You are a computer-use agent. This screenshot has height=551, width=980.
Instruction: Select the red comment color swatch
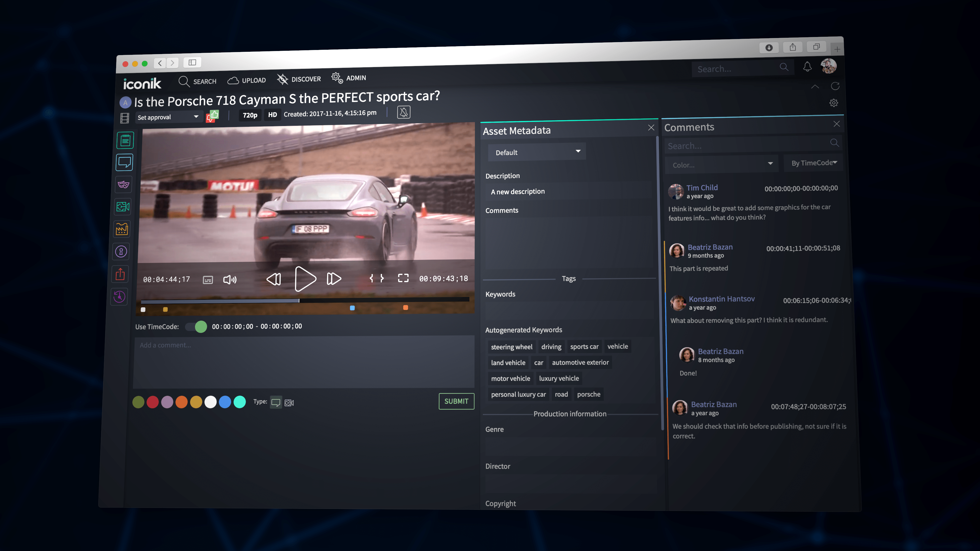pyautogui.click(x=153, y=402)
